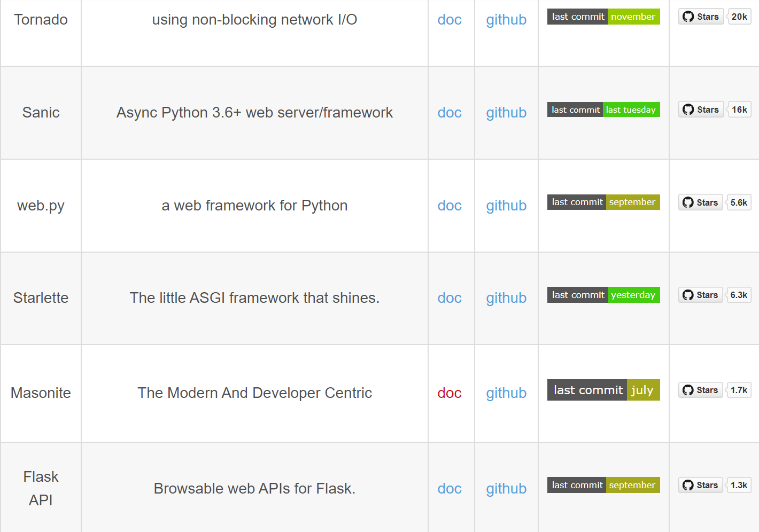Click the 6.3k star count for Starlette
759x532 pixels.
click(739, 295)
